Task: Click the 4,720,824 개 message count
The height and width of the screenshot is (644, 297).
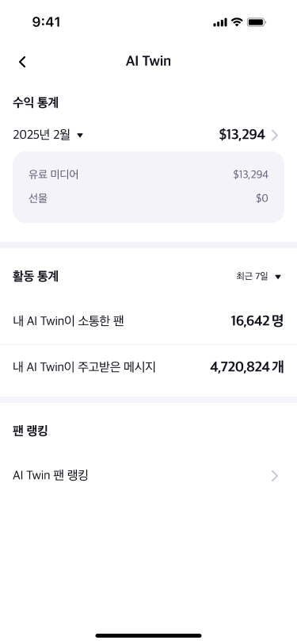Action: click(247, 366)
